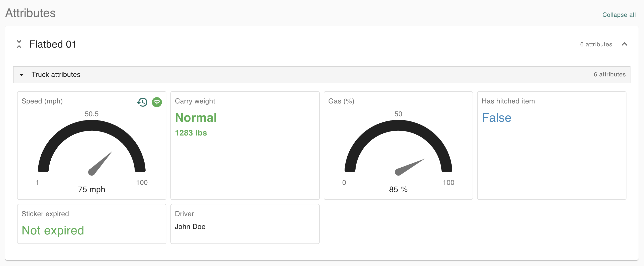This screenshot has height=266, width=644.
Task: Click the Truck attributes group header
Action: pyautogui.click(x=56, y=75)
